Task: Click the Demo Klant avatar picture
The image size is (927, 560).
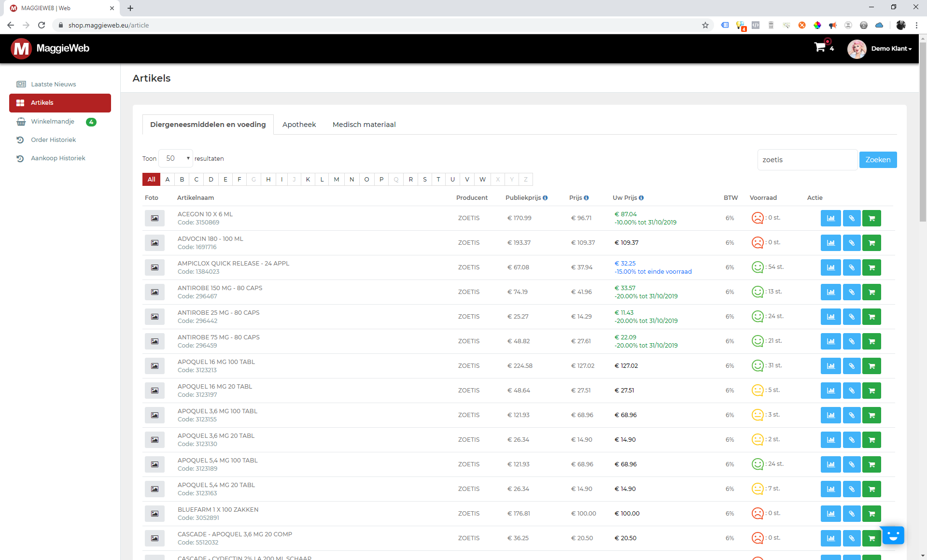Action: (x=857, y=49)
